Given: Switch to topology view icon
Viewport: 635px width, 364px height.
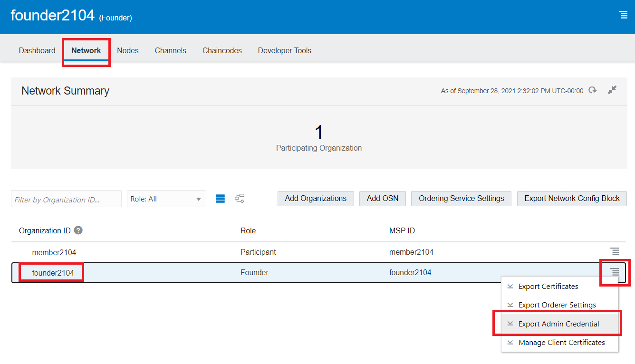Looking at the screenshot, I should (x=240, y=199).
